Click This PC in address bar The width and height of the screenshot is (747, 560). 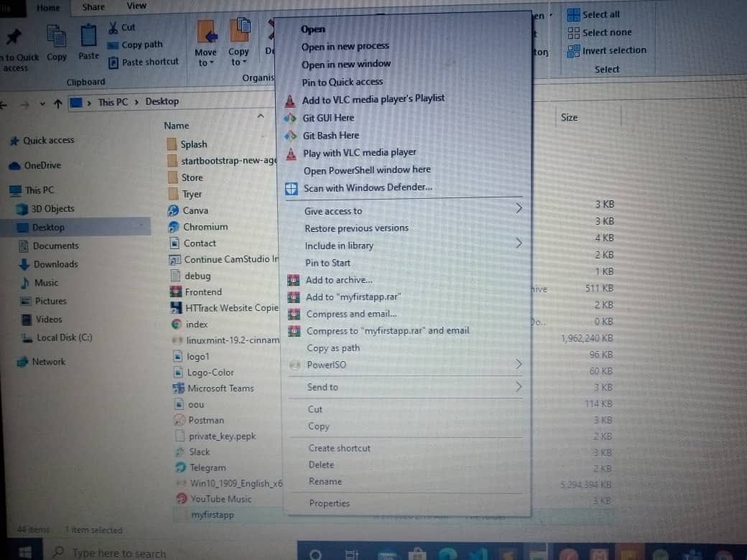(113, 103)
